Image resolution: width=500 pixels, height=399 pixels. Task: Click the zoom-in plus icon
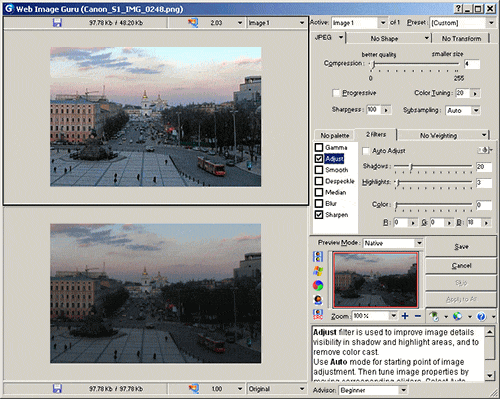click(x=405, y=316)
